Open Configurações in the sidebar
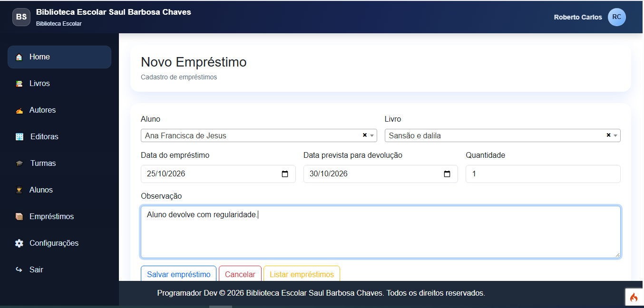644x308 pixels. coord(59,243)
